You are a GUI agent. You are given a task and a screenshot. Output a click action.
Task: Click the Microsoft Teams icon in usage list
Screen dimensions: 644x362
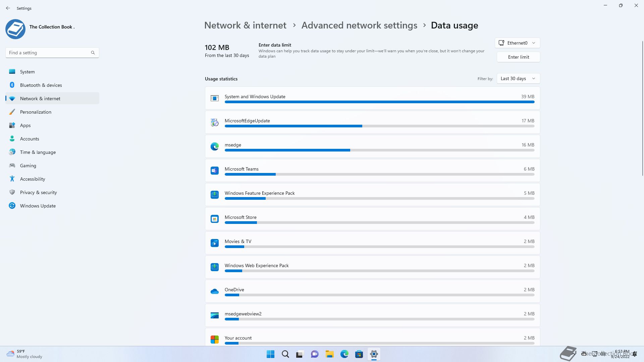[215, 171]
